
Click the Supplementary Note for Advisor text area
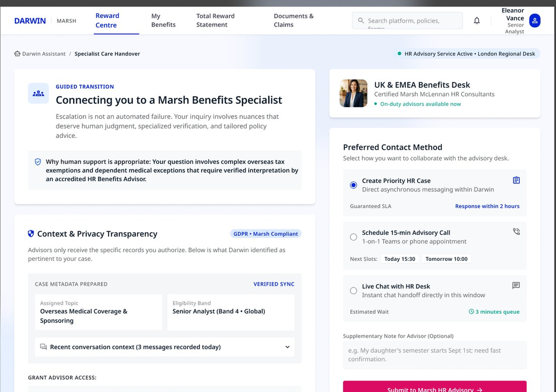click(x=435, y=355)
